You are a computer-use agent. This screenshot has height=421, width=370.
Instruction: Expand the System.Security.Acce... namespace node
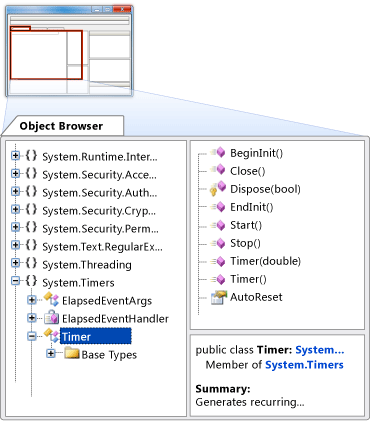[15, 173]
